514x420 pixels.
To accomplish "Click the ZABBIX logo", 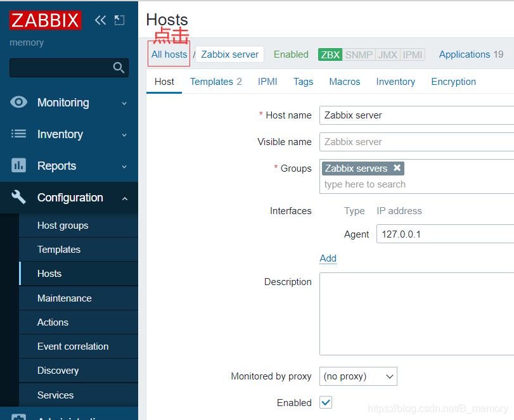I will 45,20.
